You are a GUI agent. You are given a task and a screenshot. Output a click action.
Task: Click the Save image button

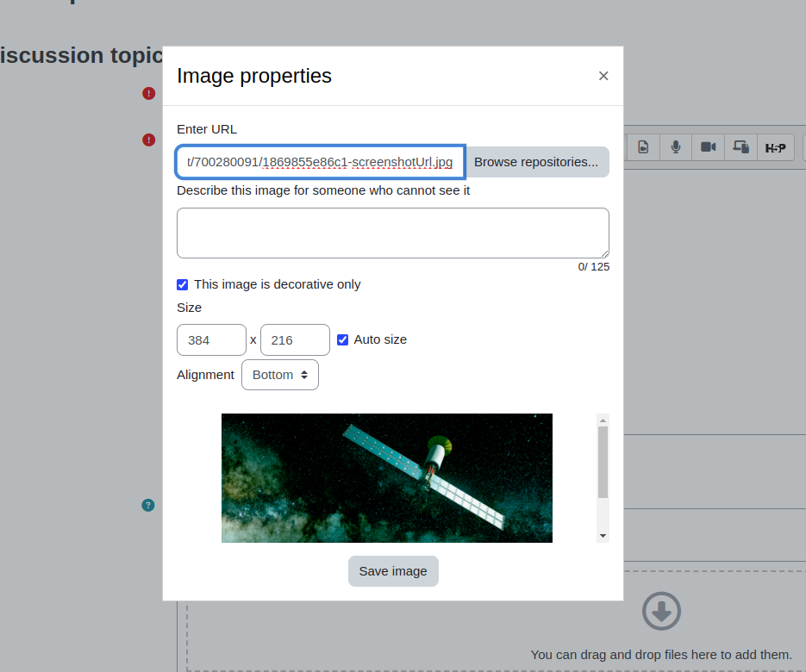pyautogui.click(x=393, y=571)
